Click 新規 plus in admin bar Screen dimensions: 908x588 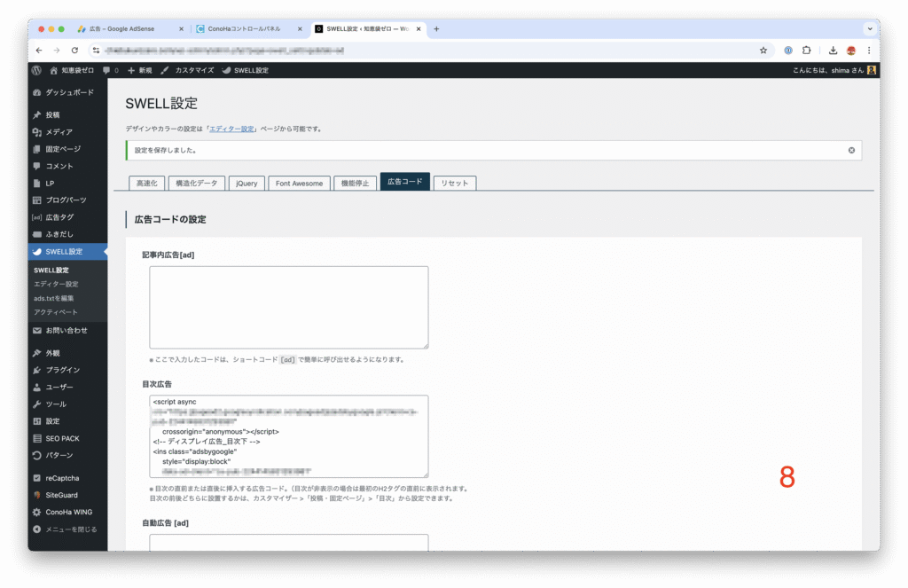click(x=139, y=70)
